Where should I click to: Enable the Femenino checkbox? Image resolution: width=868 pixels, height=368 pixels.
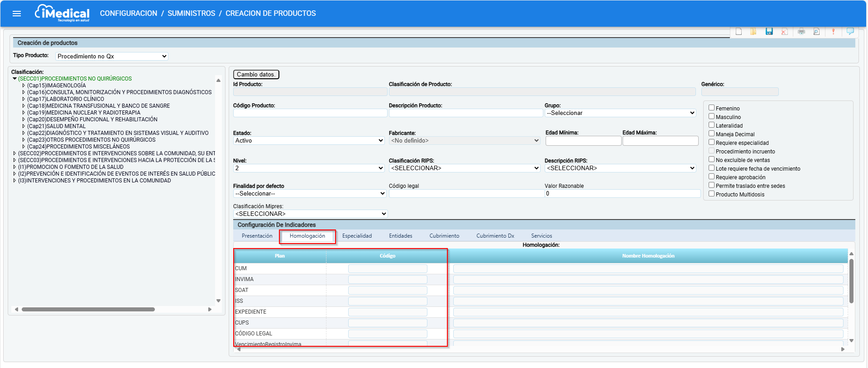click(711, 108)
